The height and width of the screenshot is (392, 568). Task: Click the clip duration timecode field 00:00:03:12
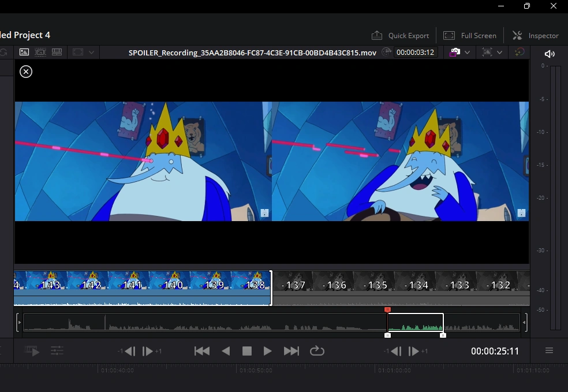415,52
